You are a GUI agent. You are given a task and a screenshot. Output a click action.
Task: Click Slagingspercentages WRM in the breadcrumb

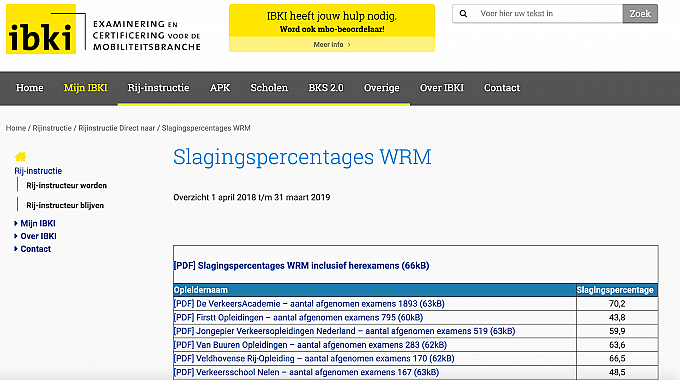206,128
